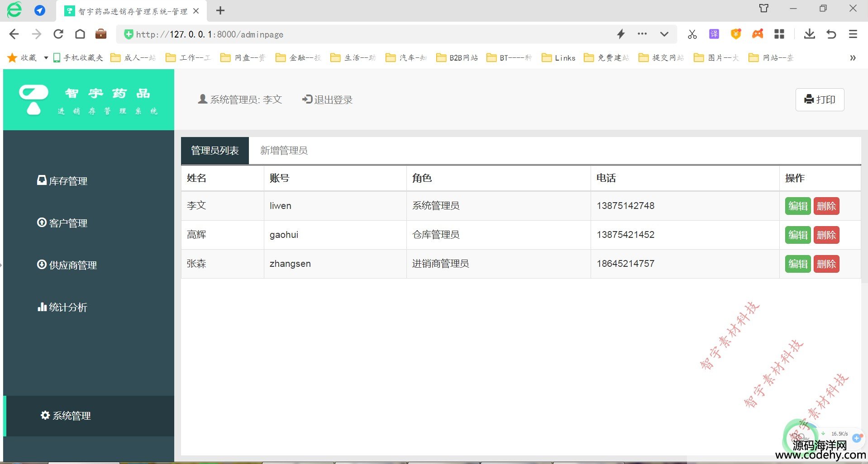Open 客户管理 in the sidebar

click(x=62, y=223)
